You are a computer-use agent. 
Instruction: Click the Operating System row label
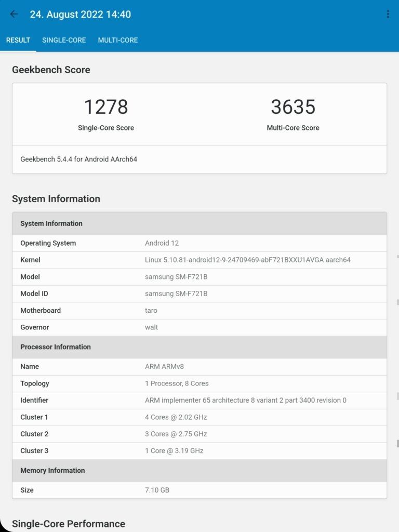pos(48,243)
